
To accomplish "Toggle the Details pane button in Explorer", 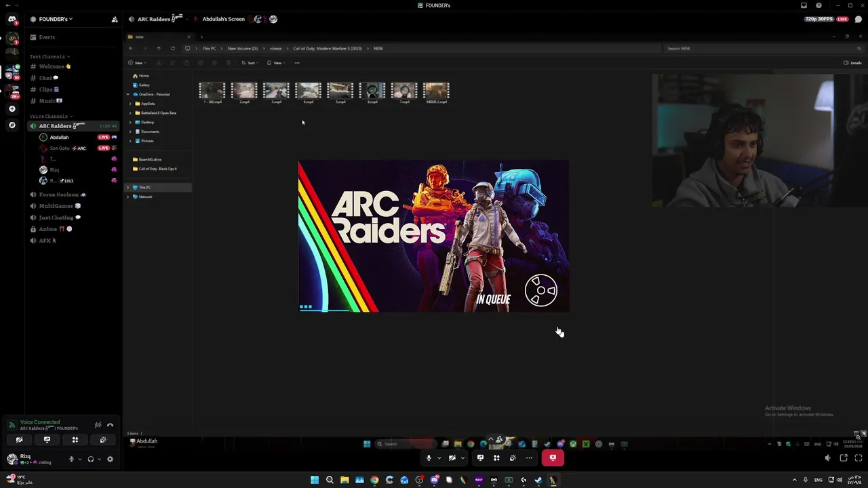I will tap(852, 63).
